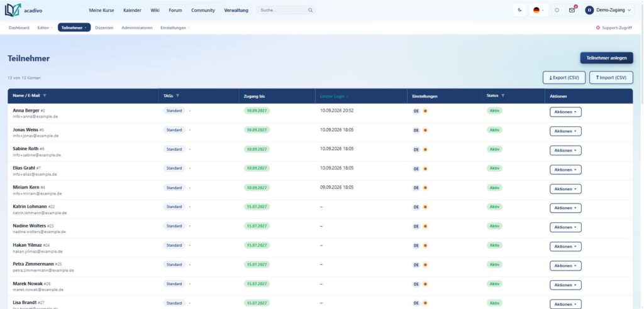This screenshot has height=309, width=644.
Task: Open Aktionen dropdown for Miriam Kern
Action: pos(565,189)
